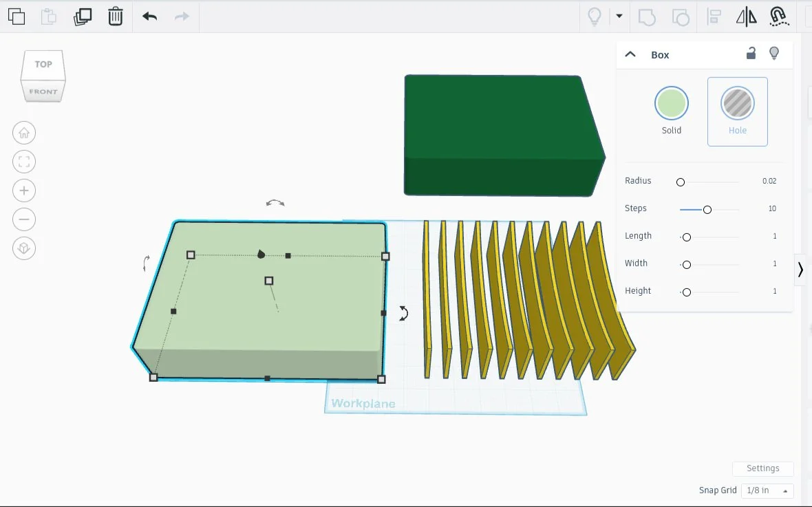The image size is (812, 507).
Task: Click the black cone lift handle
Action: coord(261,254)
